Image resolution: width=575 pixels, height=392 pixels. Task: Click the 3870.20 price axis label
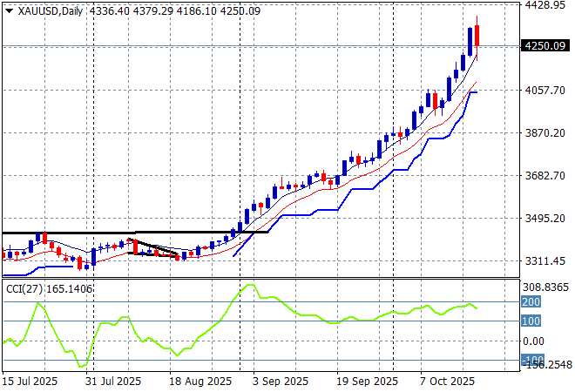point(548,132)
